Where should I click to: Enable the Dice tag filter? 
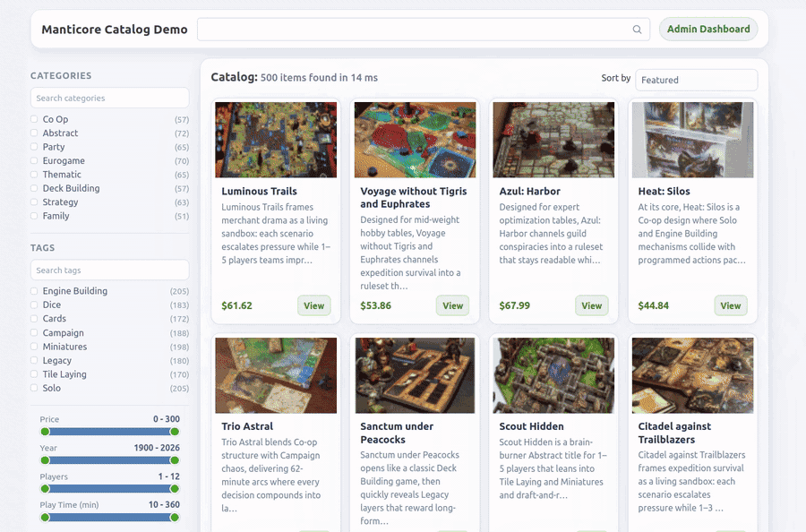point(34,305)
